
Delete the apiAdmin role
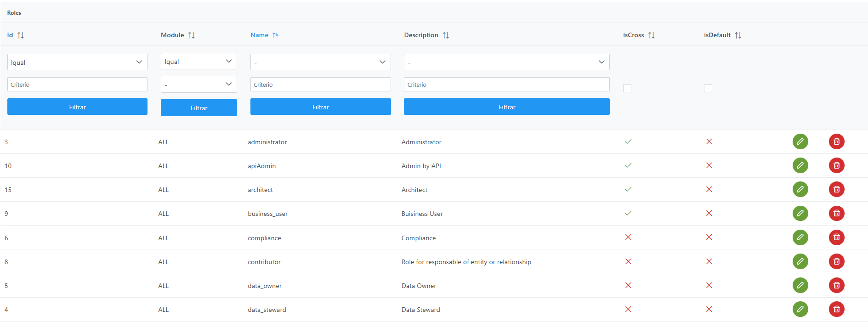[x=836, y=165]
